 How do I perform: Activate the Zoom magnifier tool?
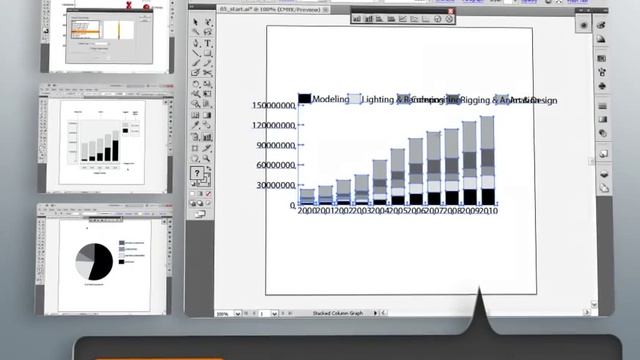tap(207, 159)
